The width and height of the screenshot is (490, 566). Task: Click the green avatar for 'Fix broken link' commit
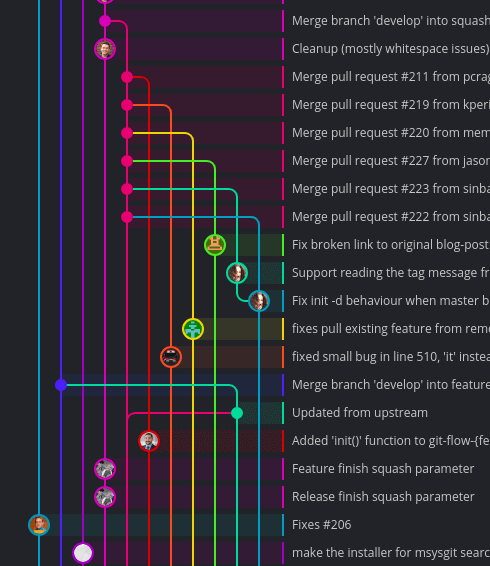(x=215, y=245)
